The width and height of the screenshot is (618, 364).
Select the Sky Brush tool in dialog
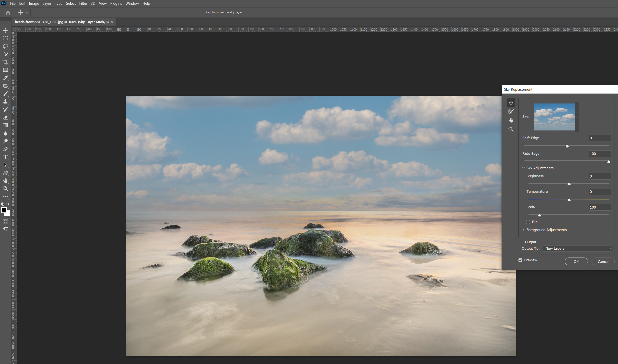point(511,111)
